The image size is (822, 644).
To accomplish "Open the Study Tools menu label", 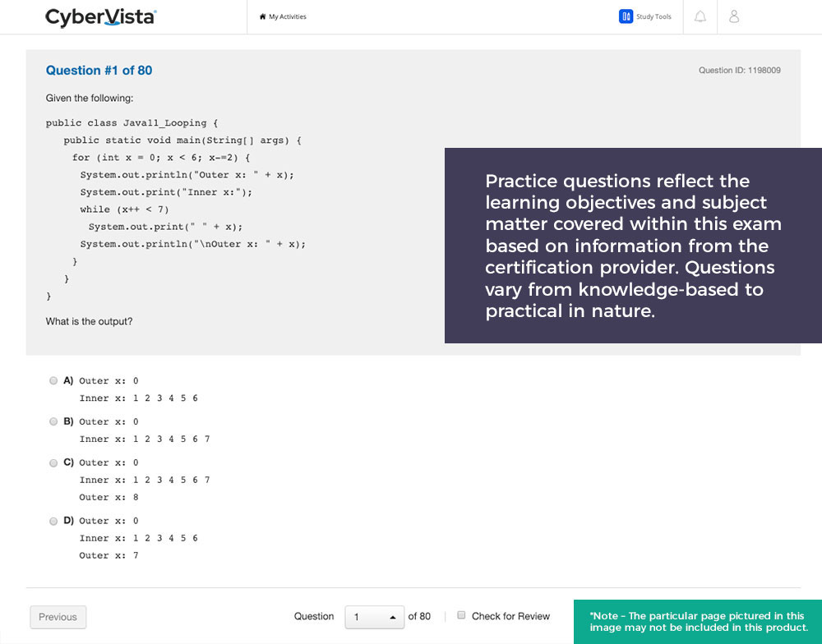I will pyautogui.click(x=653, y=16).
